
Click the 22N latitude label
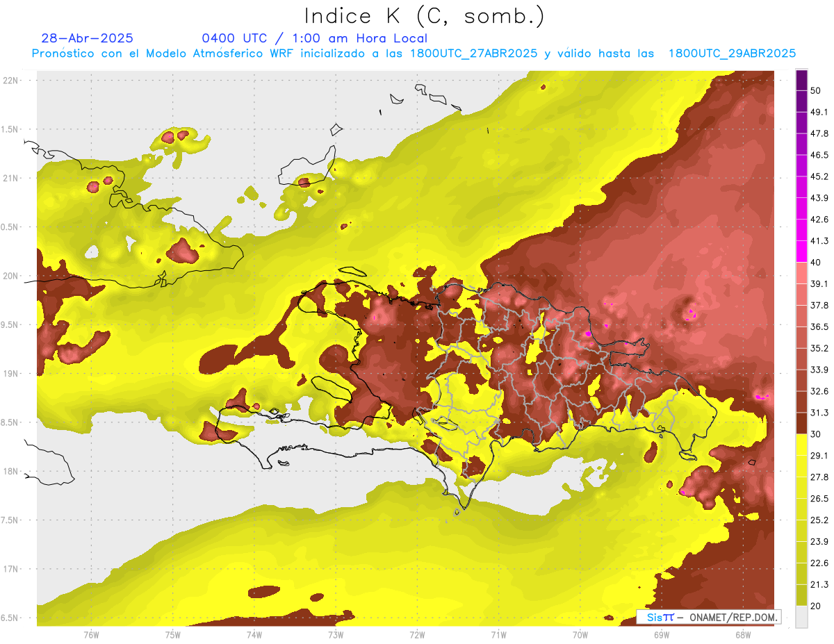[x=11, y=80]
